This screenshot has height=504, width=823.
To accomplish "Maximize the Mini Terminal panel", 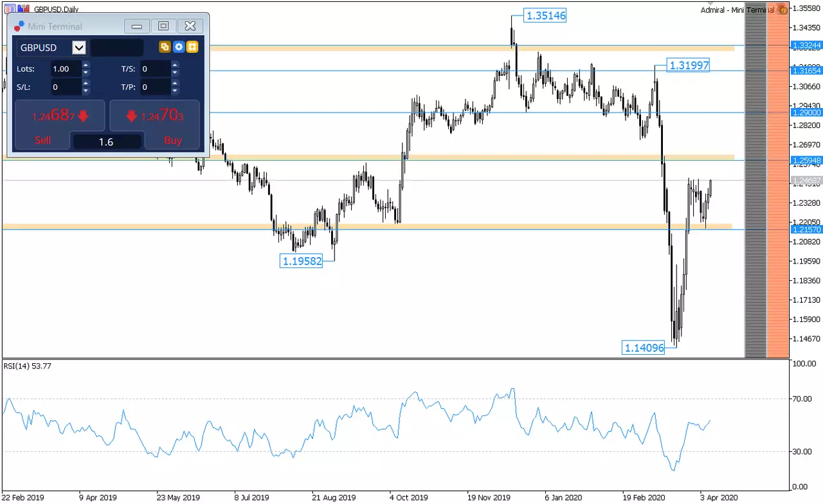I will (163, 26).
